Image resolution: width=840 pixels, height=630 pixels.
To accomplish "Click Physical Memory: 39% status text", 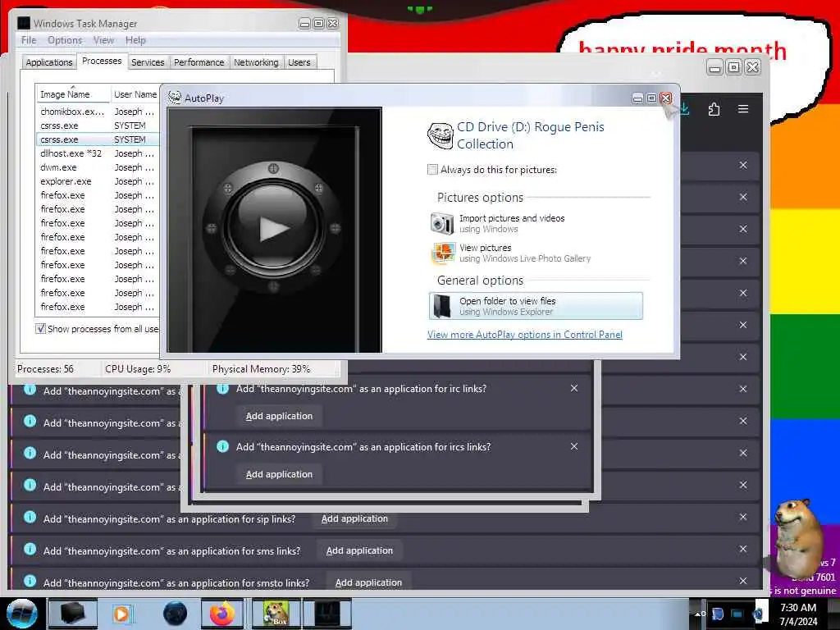I will (261, 369).
